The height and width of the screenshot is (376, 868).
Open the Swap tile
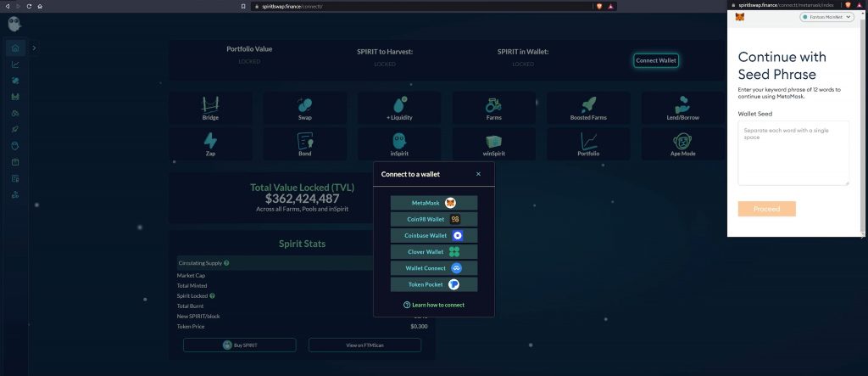click(x=305, y=108)
